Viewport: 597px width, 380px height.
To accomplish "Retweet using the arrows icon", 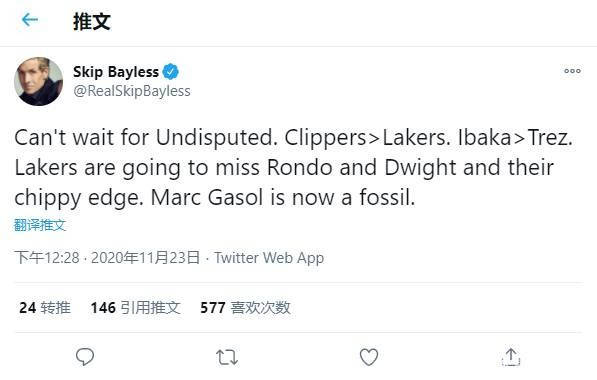I will (227, 358).
